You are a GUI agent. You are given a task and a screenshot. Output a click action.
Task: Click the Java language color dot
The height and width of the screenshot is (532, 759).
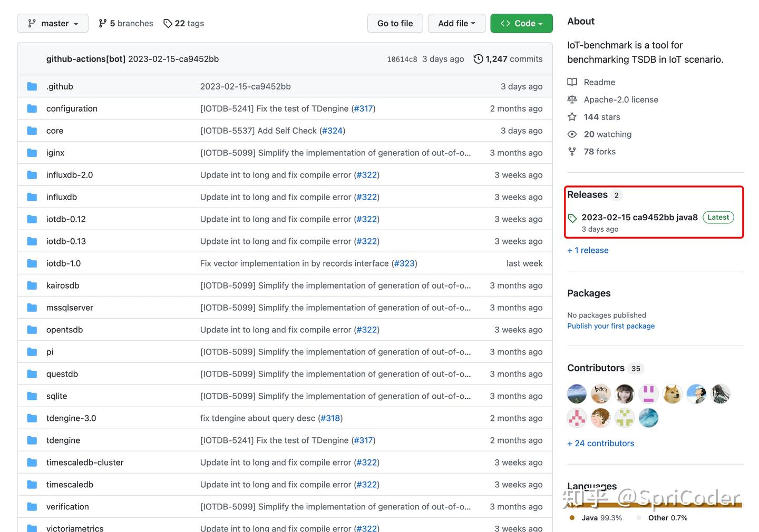(x=572, y=518)
